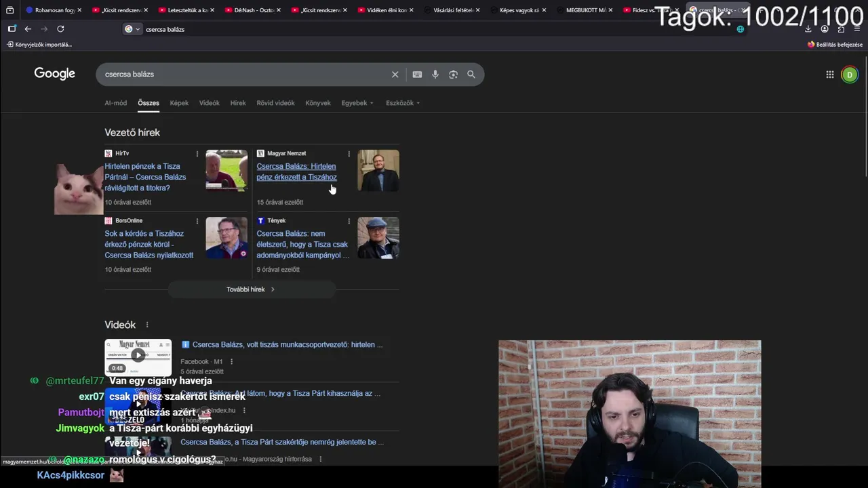Open video link a Tisza Párt szakértője nemrég jelentette be
The height and width of the screenshot is (488, 868).
pos(282,442)
